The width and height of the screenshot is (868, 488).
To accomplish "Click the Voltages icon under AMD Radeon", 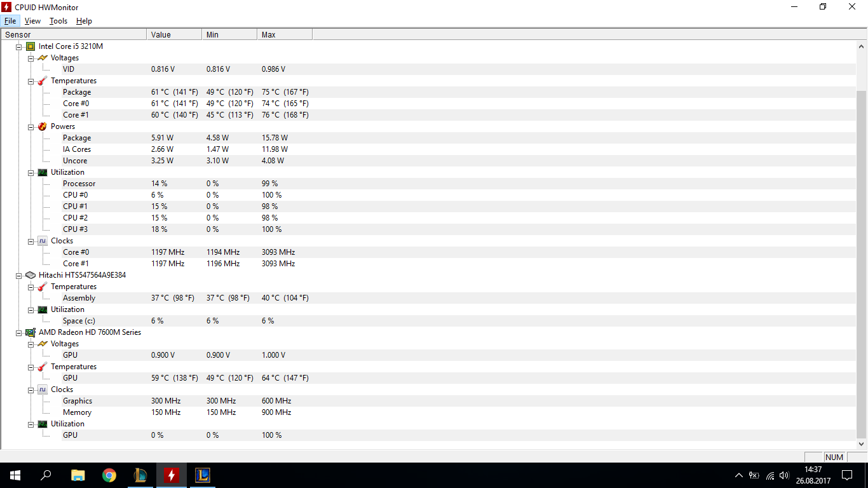I will 43,344.
